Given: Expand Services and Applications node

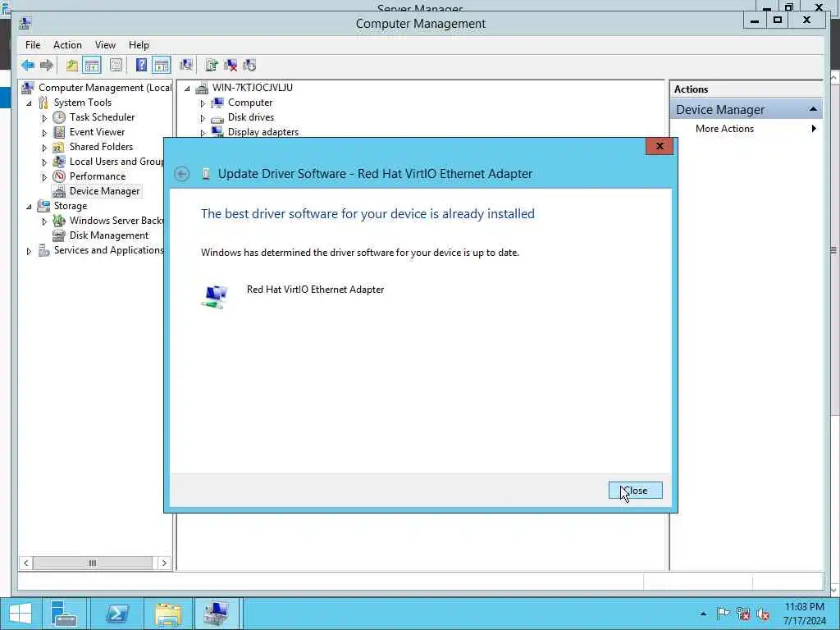Looking at the screenshot, I should (x=29, y=251).
